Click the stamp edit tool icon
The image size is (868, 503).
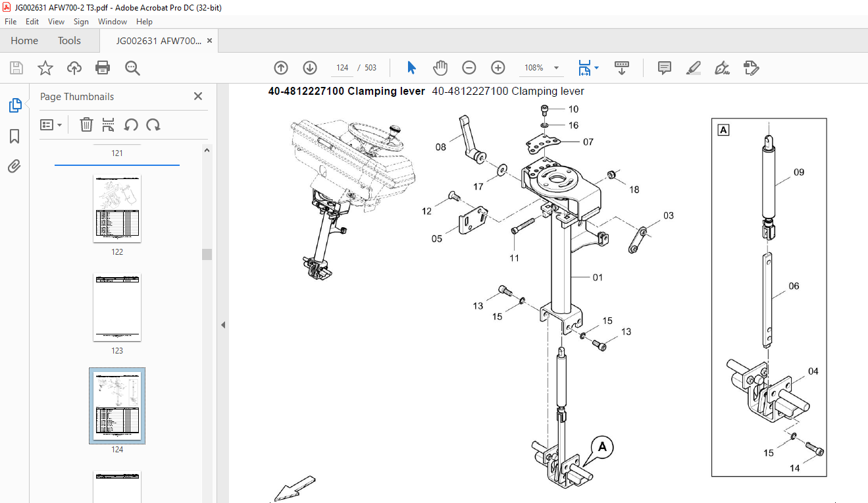[x=751, y=68]
